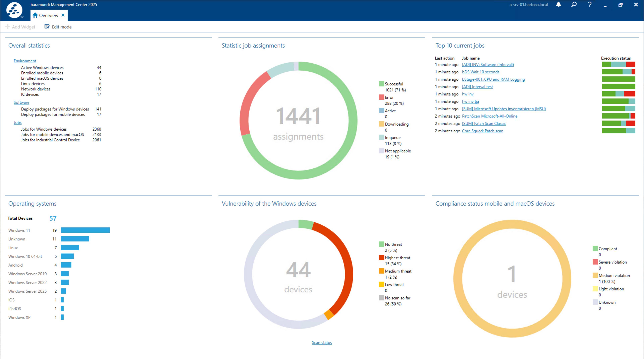Click the Scan status link

click(322, 343)
